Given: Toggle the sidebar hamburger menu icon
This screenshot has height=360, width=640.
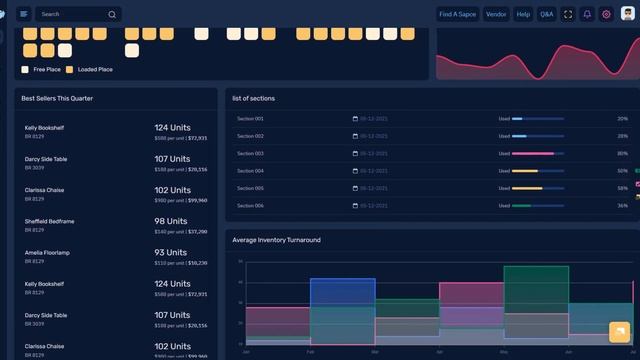Looking at the screenshot, I should [x=24, y=14].
